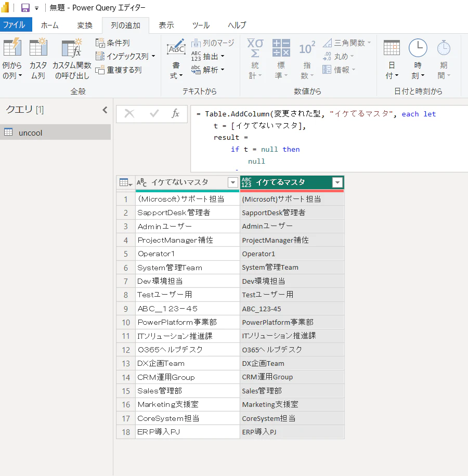Open quick access toolbar dropdown arrow
The width and height of the screenshot is (468, 476).
[36, 8]
